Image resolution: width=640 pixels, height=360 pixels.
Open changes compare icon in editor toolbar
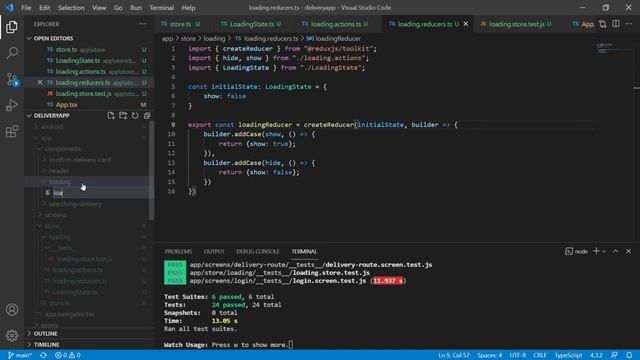602,24
